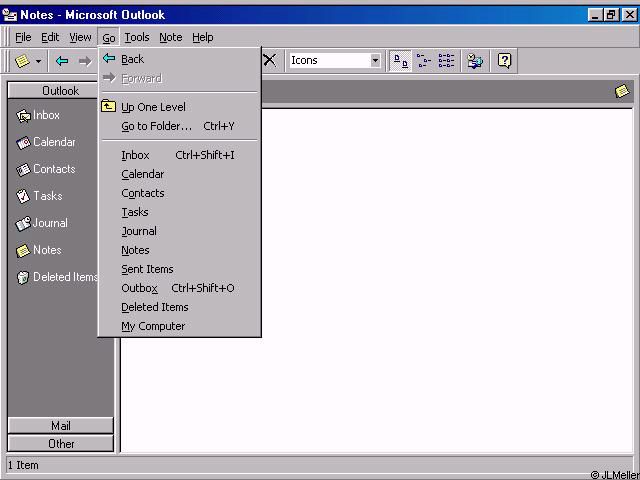Choose Calendar in the Go menu
This screenshot has height=480, width=640.
(179, 174)
